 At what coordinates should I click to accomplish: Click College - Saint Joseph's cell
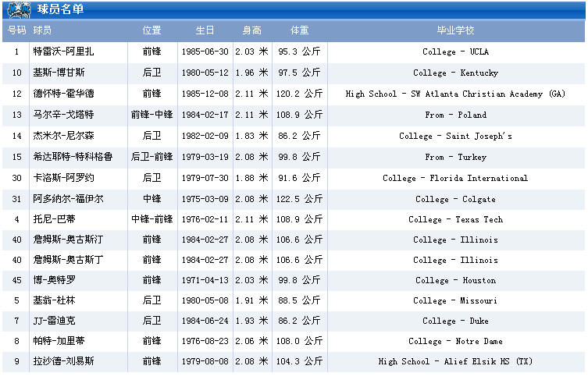455,136
